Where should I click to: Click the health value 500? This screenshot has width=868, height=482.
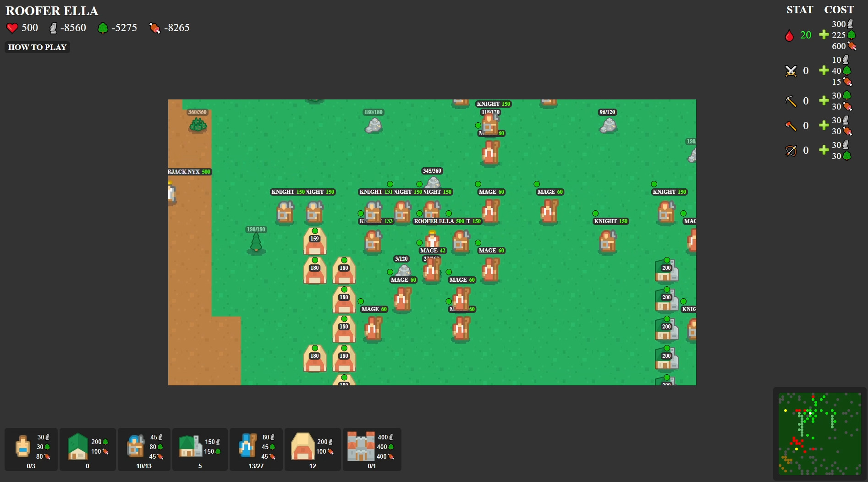click(30, 28)
